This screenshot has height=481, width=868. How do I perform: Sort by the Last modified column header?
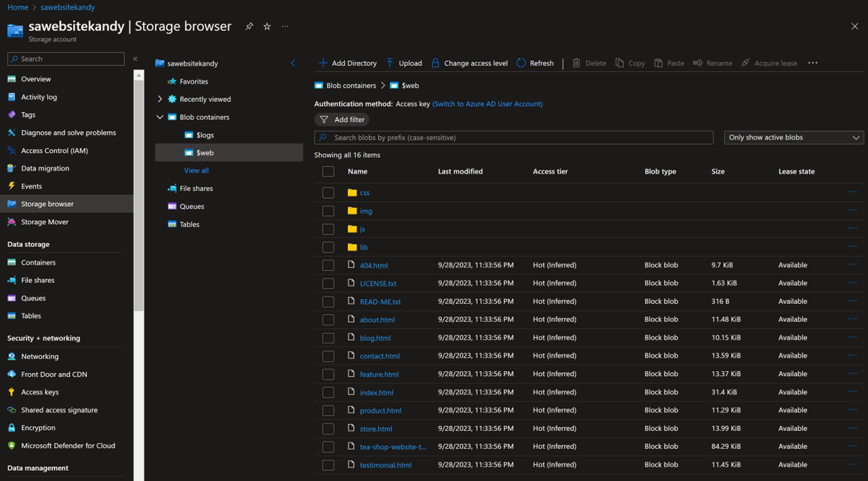(x=460, y=172)
